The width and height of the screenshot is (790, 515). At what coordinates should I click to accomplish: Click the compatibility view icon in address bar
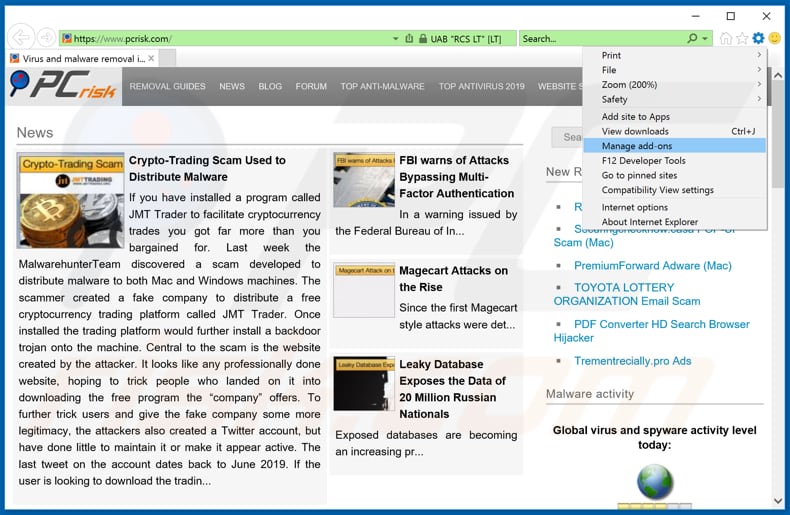(x=409, y=38)
